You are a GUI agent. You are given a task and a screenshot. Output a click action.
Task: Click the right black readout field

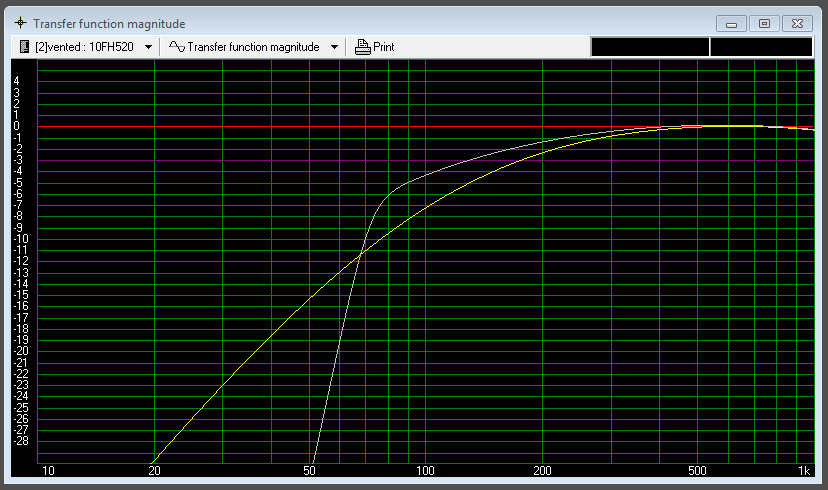click(x=761, y=47)
